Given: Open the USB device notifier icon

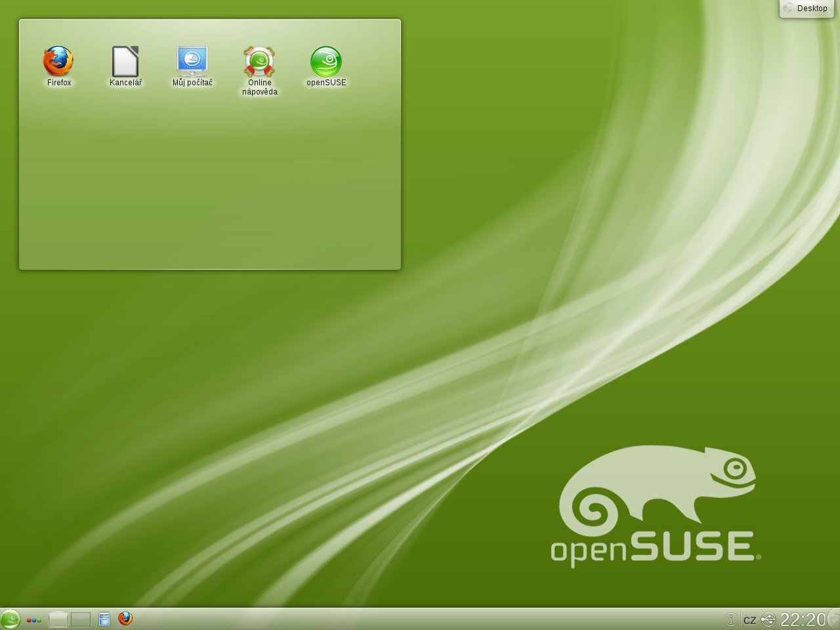Looking at the screenshot, I should (768, 619).
